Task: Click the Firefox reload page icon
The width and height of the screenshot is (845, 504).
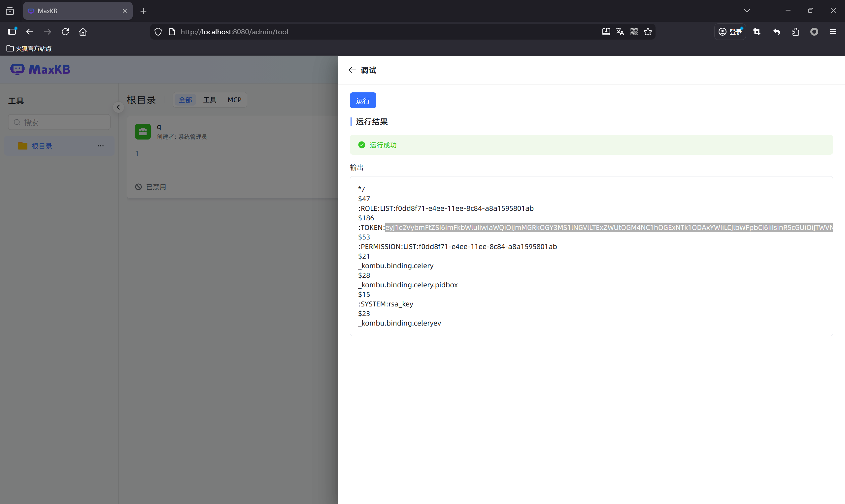Action: click(x=65, y=32)
